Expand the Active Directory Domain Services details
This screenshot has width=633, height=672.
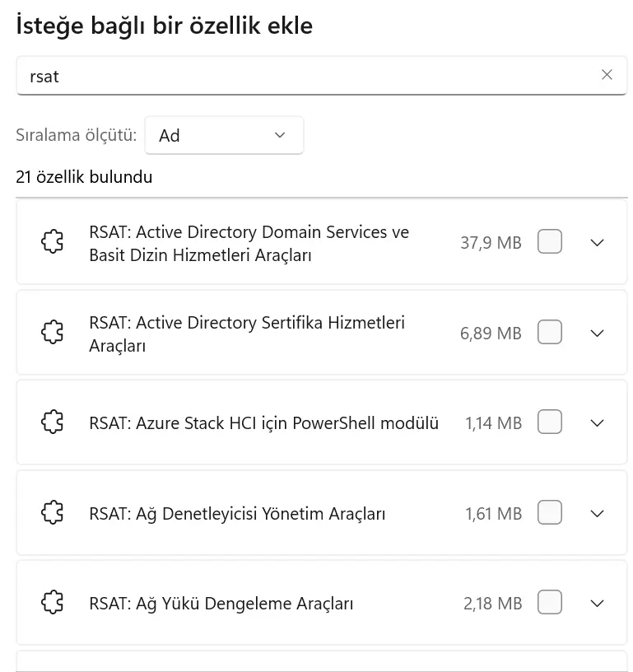598,243
